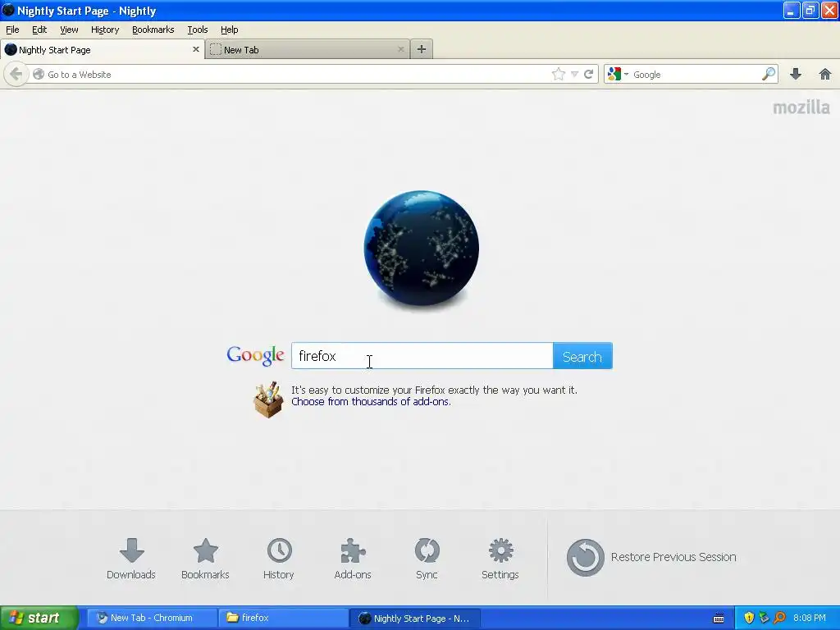840x630 pixels.
Task: Open the View menu
Action: (69, 30)
